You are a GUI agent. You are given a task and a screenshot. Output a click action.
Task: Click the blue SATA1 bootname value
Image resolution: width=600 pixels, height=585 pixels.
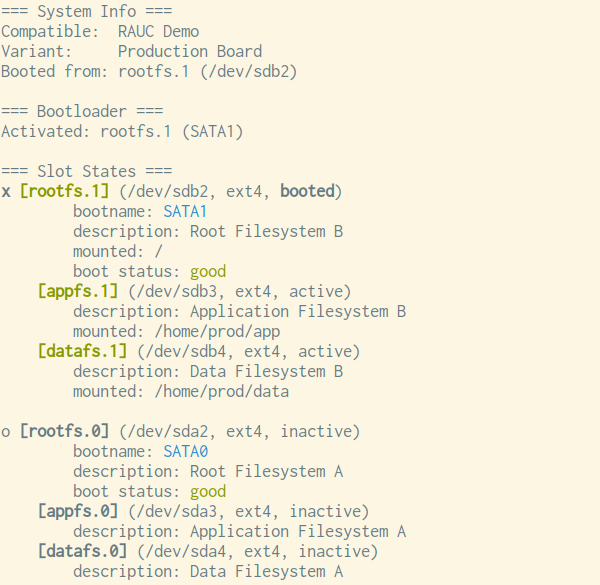click(x=185, y=212)
